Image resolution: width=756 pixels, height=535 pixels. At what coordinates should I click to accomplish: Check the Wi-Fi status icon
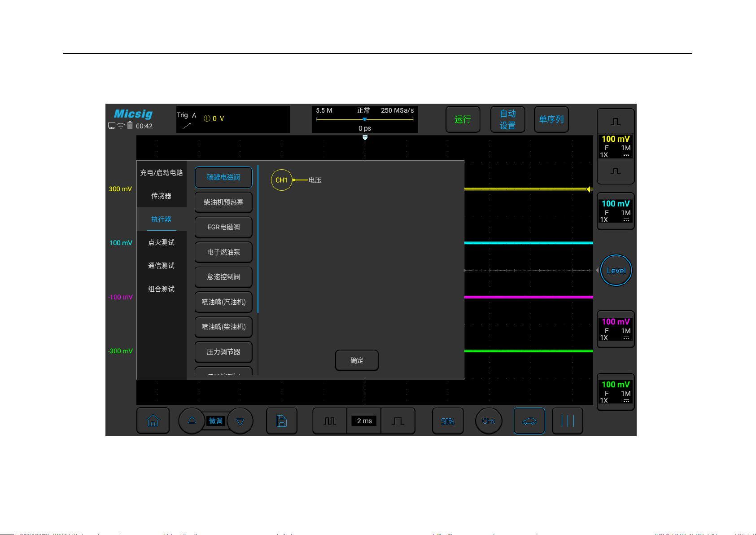121,126
